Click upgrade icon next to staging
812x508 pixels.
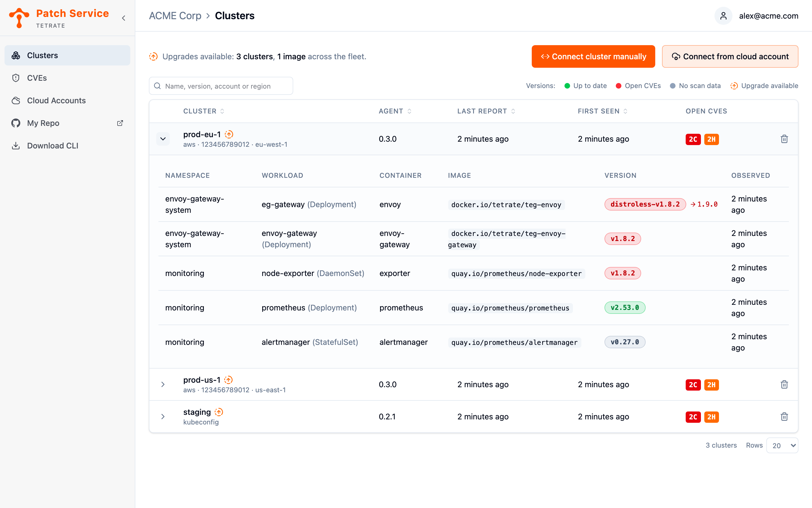point(219,412)
